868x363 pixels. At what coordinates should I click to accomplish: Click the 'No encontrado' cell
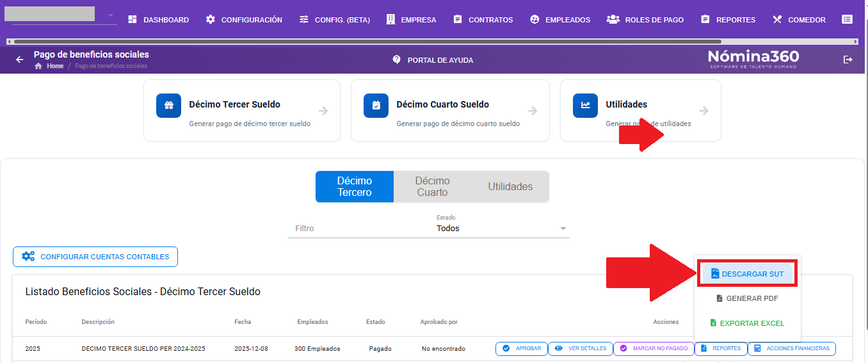[444, 349]
